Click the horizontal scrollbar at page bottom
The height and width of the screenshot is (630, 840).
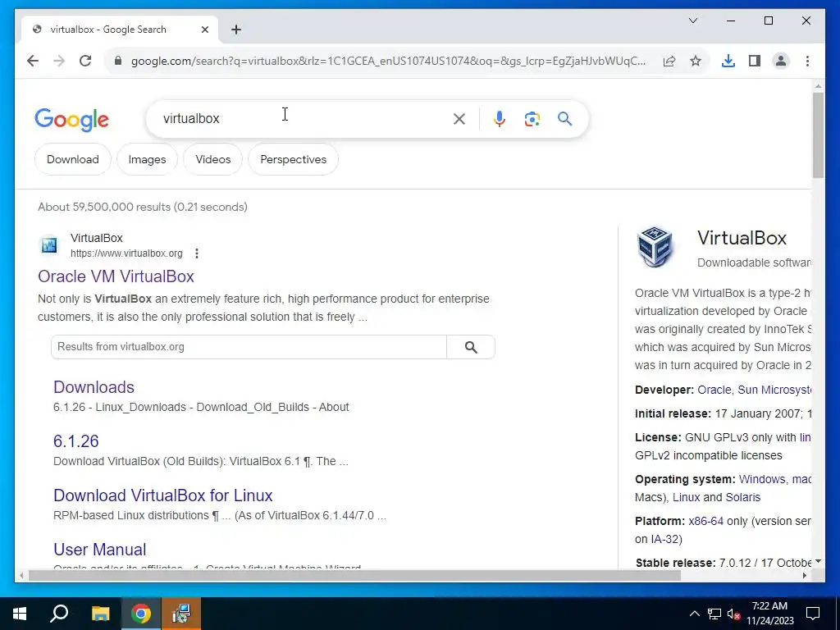[x=354, y=576]
